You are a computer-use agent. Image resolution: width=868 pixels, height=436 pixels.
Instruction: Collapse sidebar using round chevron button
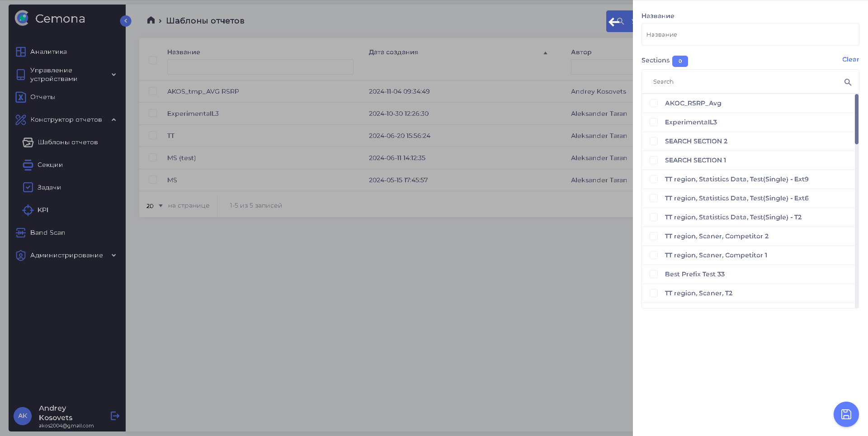coord(126,21)
